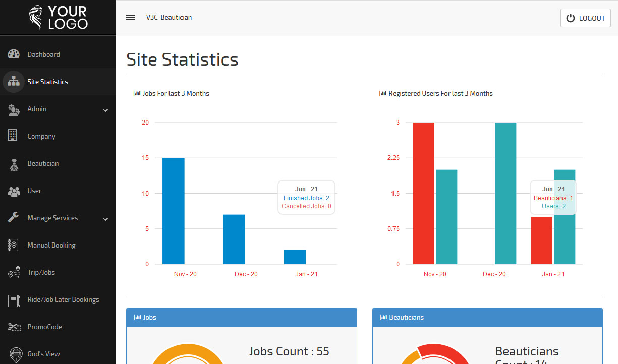Click chart icon in Jobs panel header
This screenshot has width=618, height=364.
137,317
